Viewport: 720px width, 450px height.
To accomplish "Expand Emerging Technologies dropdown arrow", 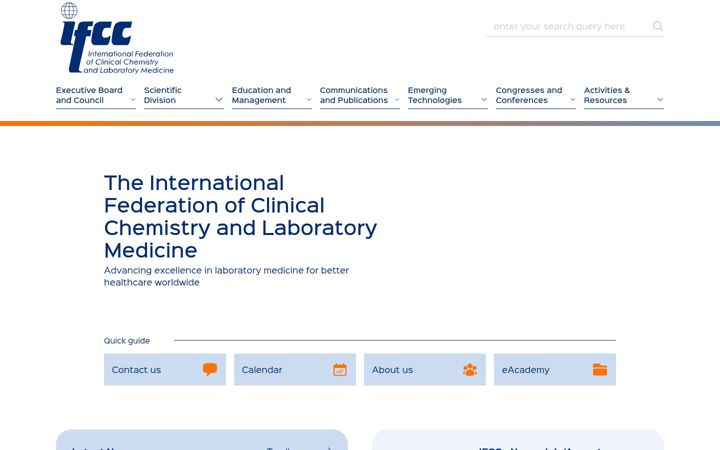I will (x=484, y=100).
